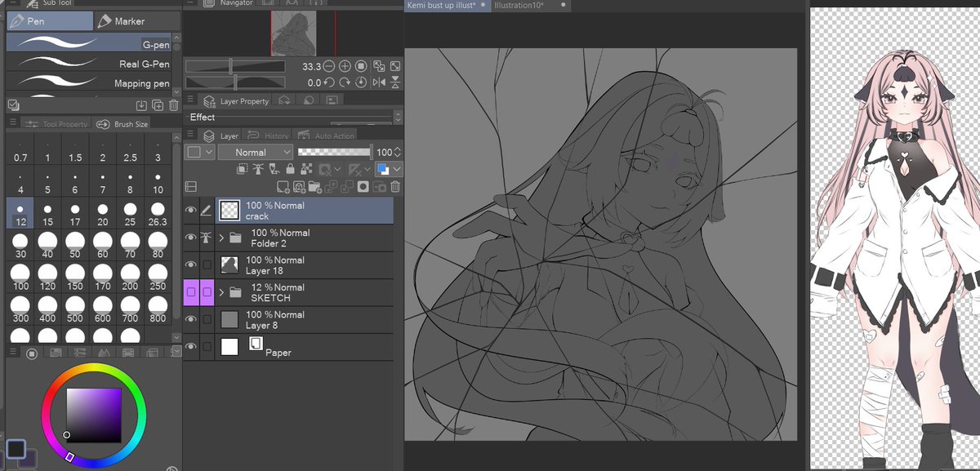
Task: Hide the Paper layer
Action: (191, 345)
